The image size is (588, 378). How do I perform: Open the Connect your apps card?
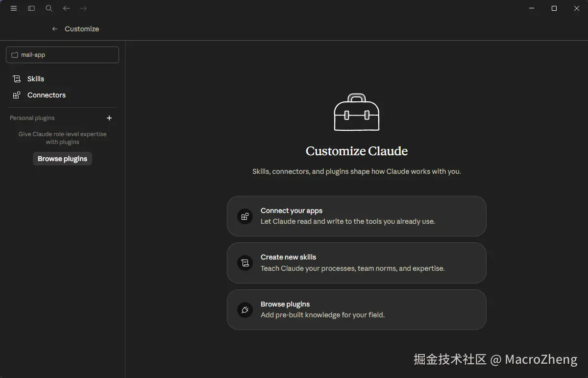(x=357, y=216)
